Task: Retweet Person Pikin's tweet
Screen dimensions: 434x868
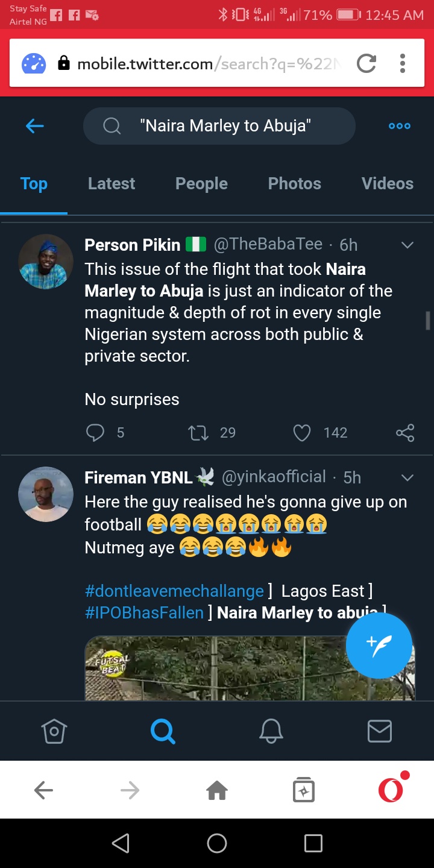Action: 198,433
